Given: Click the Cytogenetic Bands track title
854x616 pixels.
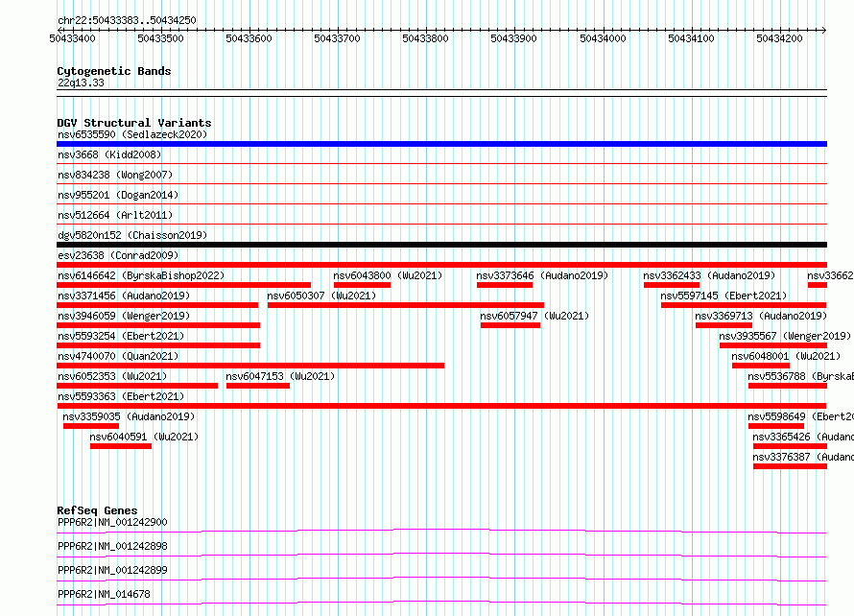Looking at the screenshot, I should click(x=114, y=71).
